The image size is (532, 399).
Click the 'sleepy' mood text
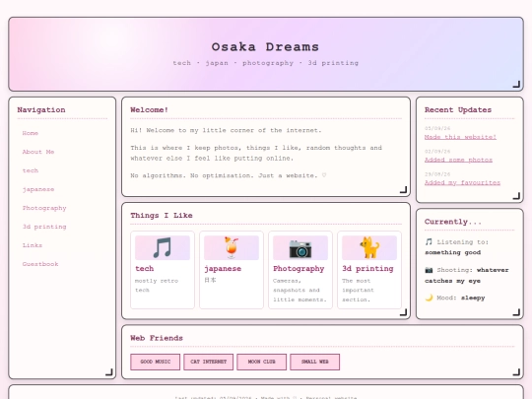pyautogui.click(x=473, y=298)
